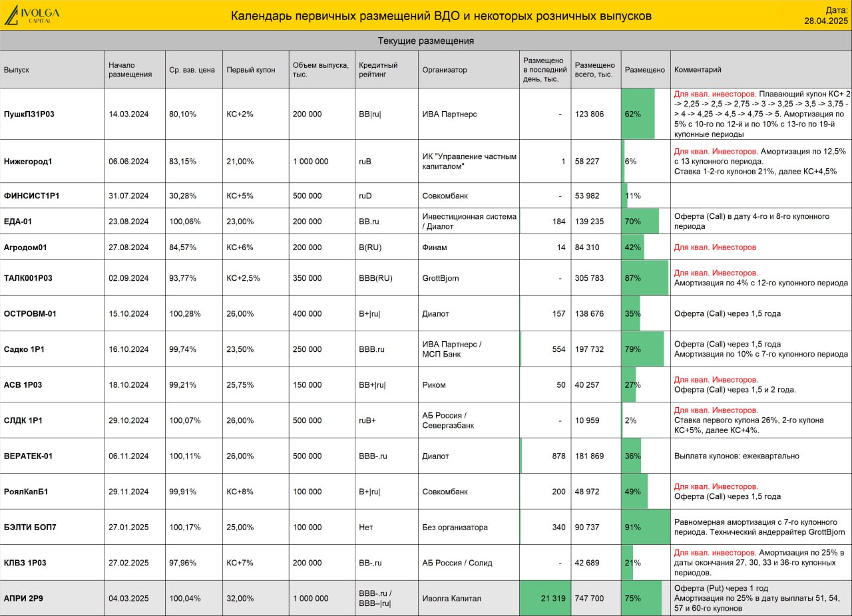
Task: Select rating 'Нет' for БЭЛТИ БОП7
Action: (x=365, y=527)
